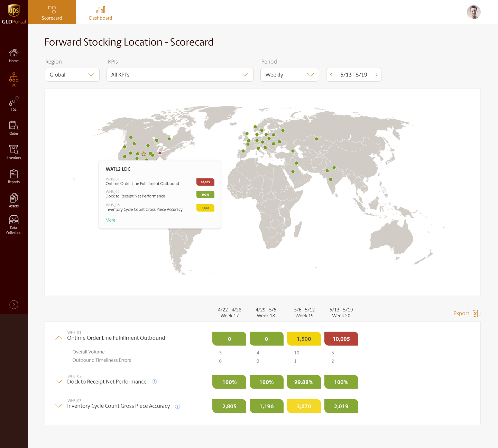This screenshot has width=498, height=448.
Task: Click the yellow 3,070 Week 19 table cell
Action: [x=304, y=406]
